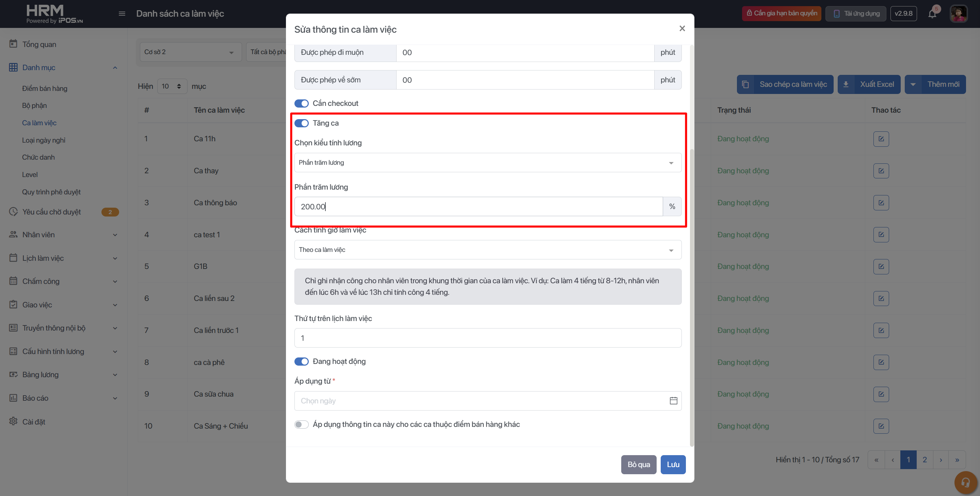Disable the Tăng ca toggle

301,123
